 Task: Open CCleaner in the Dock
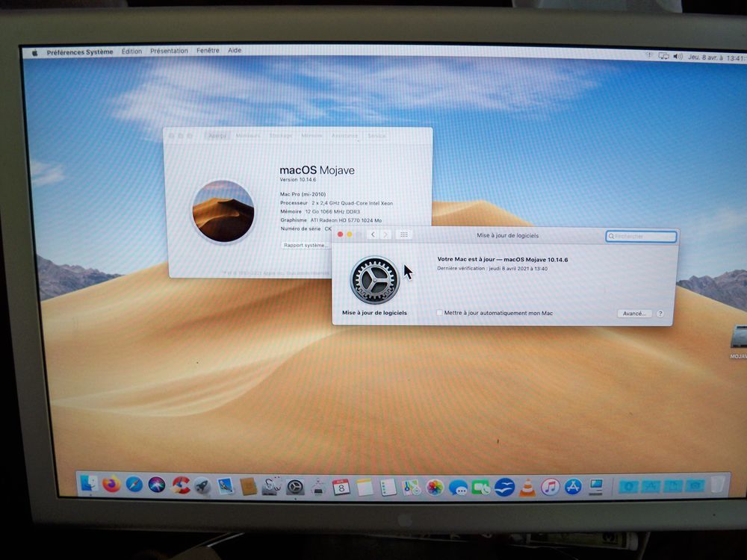pos(181,485)
